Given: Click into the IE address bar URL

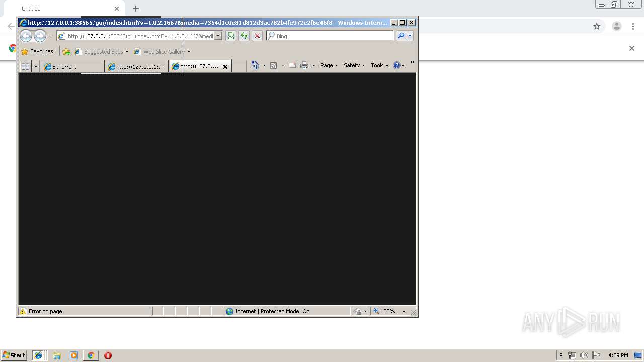Looking at the screenshot, I should tap(140, 36).
